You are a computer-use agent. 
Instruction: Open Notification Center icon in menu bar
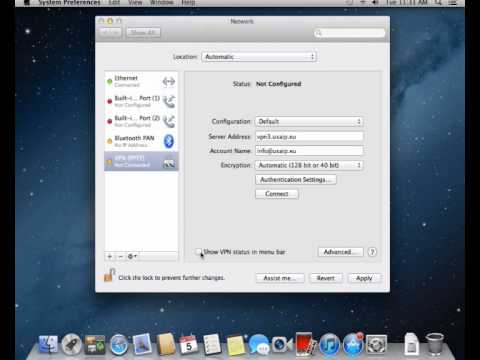[x=453, y=3]
